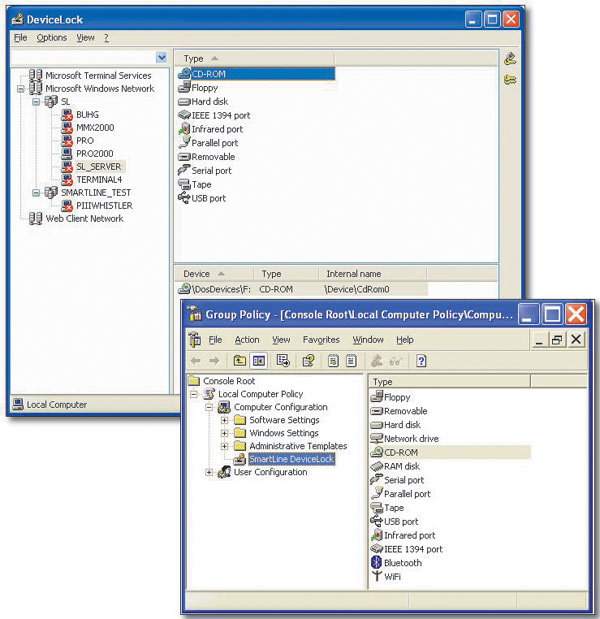Image resolution: width=600 pixels, height=619 pixels.
Task: Select WiFi in Group Policy list
Action: coord(386,577)
